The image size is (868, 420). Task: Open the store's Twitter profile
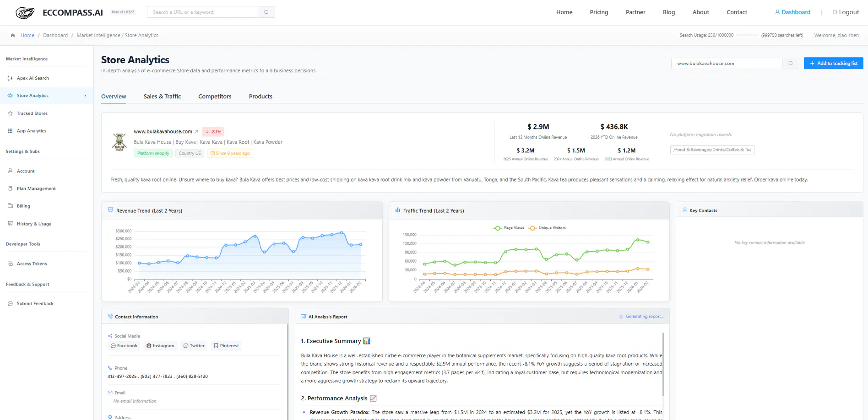[194, 346]
